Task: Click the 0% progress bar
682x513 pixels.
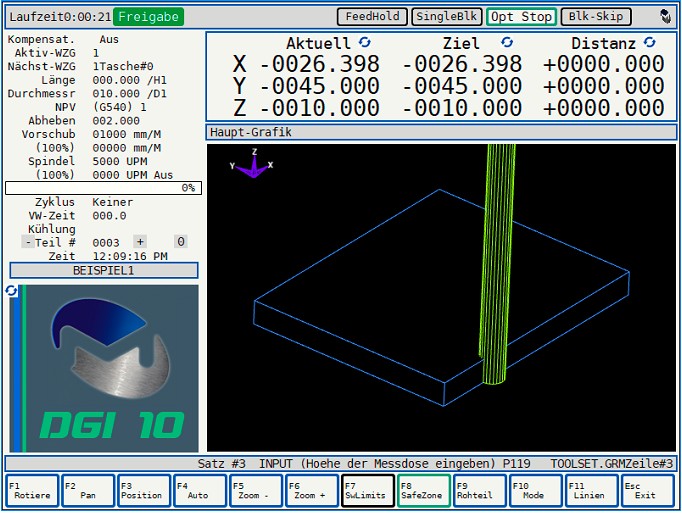Action: 104,188
